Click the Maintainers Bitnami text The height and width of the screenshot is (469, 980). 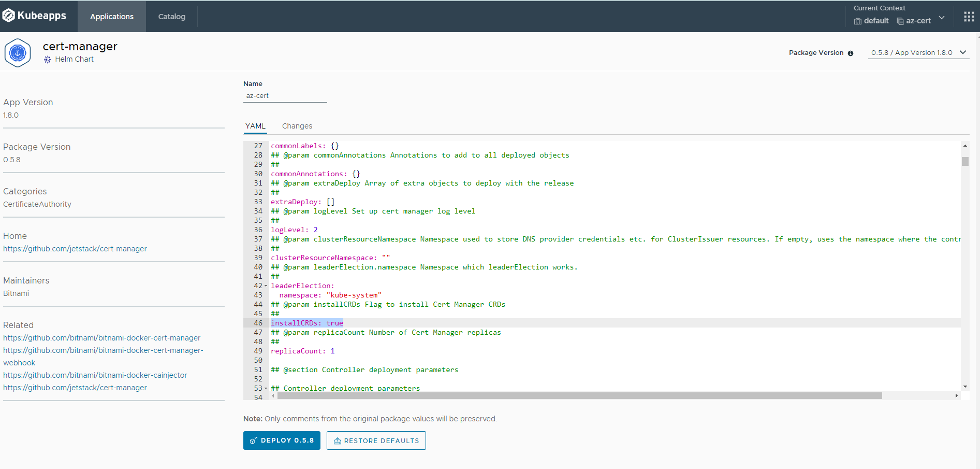pos(16,293)
